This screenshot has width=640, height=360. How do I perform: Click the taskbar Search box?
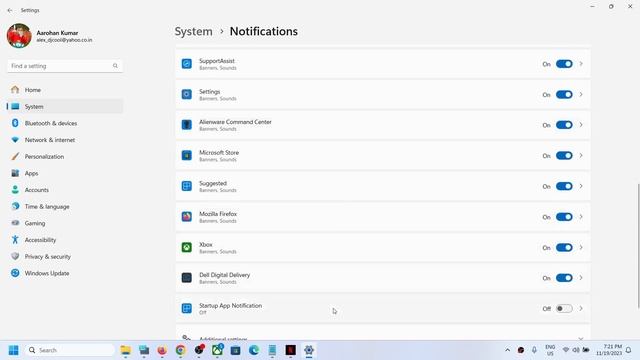point(69,350)
